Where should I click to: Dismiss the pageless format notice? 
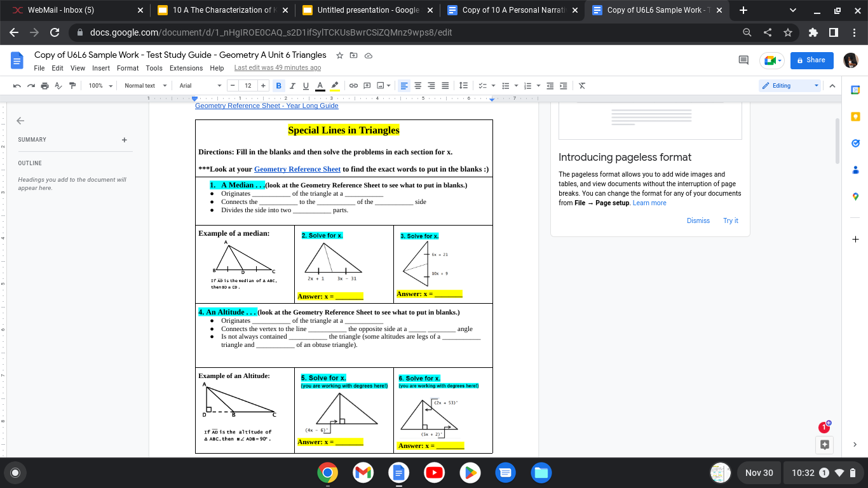coord(698,220)
